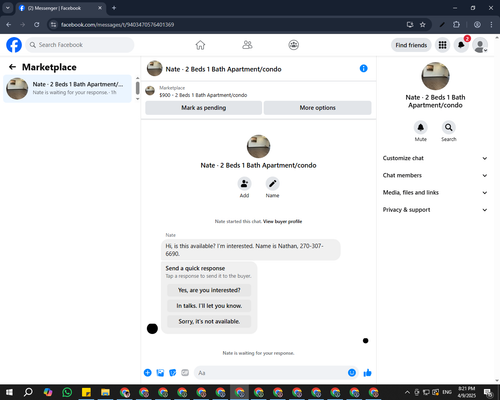The width and height of the screenshot is (500, 400).
Task: Open the account profile menu
Action: point(480,45)
